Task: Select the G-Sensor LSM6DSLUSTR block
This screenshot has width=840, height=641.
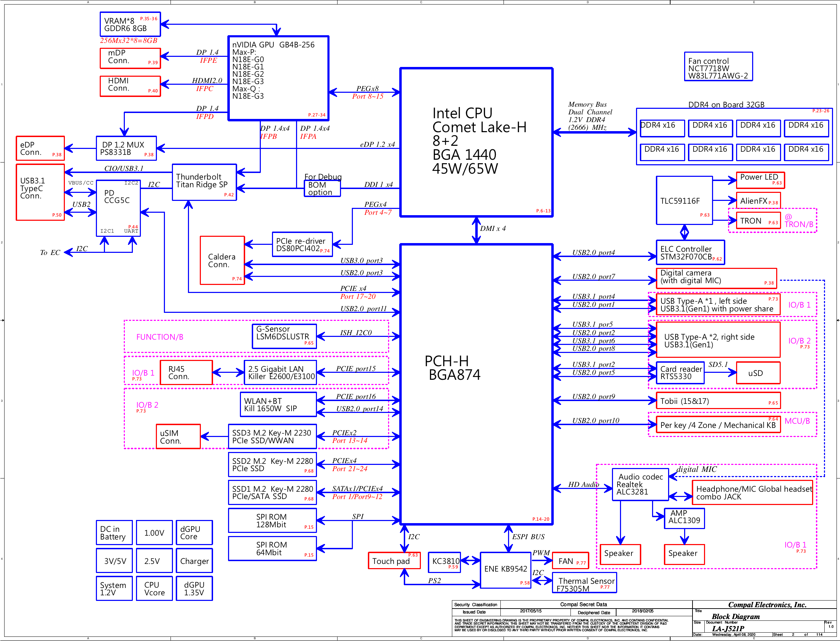Action: pos(284,335)
